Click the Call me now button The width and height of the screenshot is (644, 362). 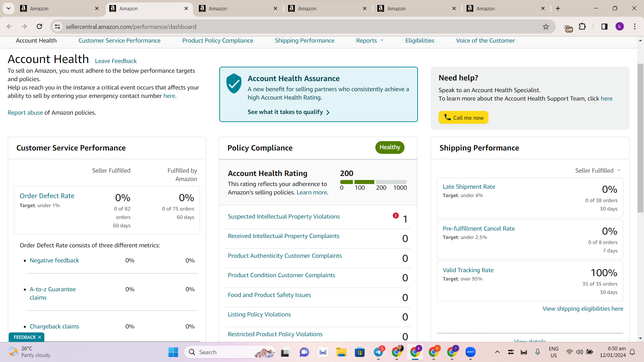coord(463,117)
